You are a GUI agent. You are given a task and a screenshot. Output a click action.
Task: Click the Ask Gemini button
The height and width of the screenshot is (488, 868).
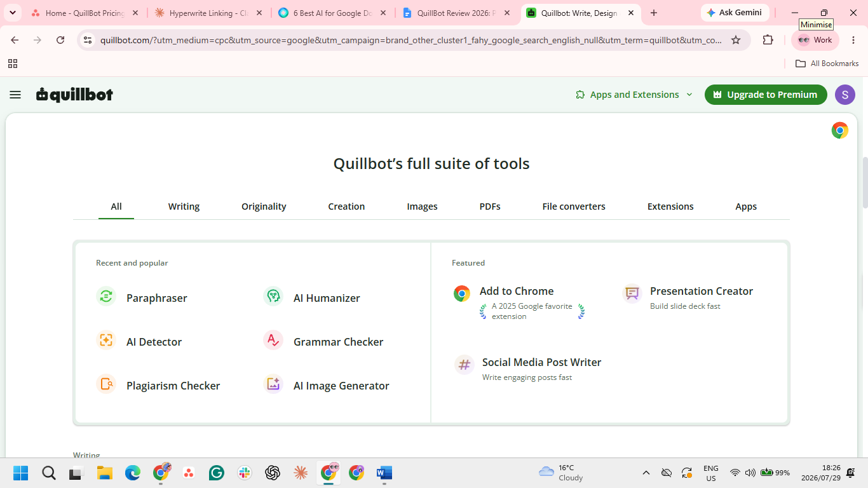tap(735, 13)
